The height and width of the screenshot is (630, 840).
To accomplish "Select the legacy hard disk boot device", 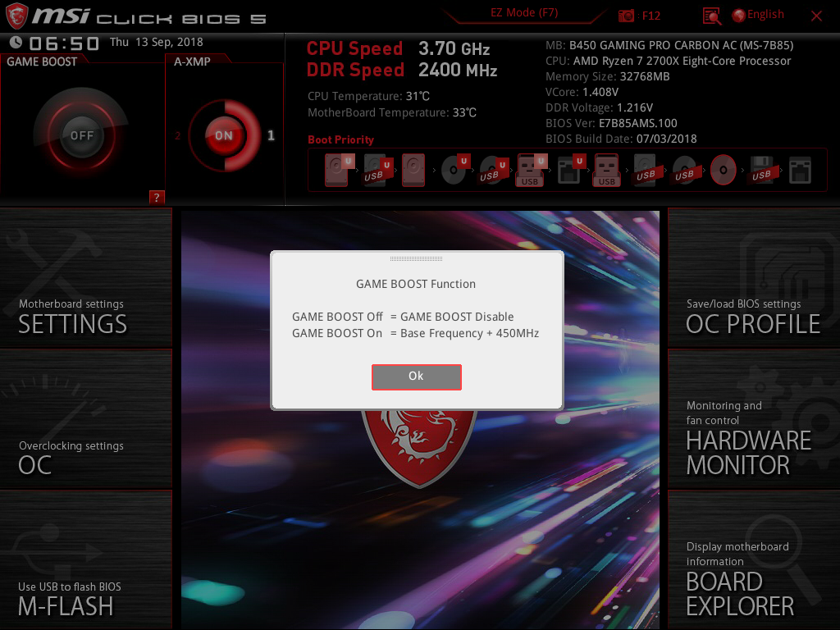I will (x=413, y=170).
